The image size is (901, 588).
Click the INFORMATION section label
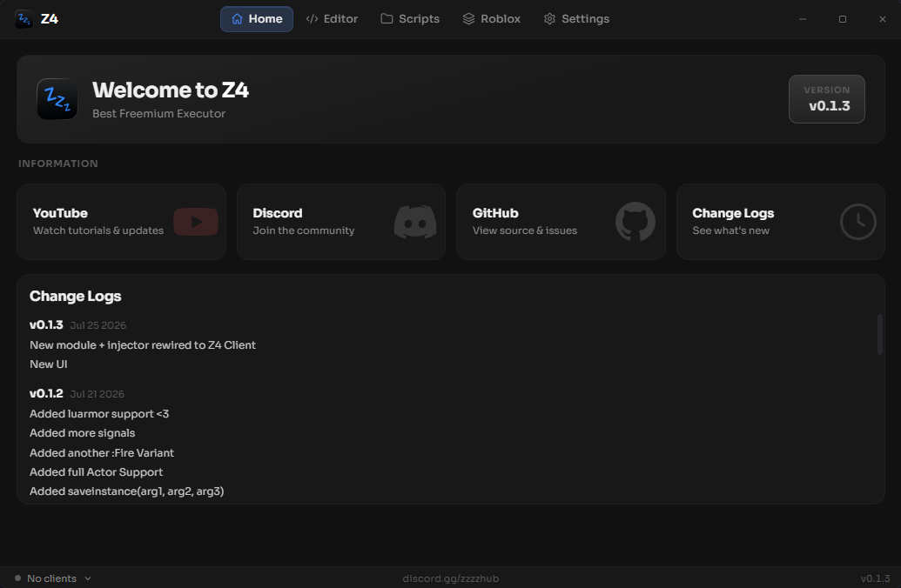pos(58,164)
